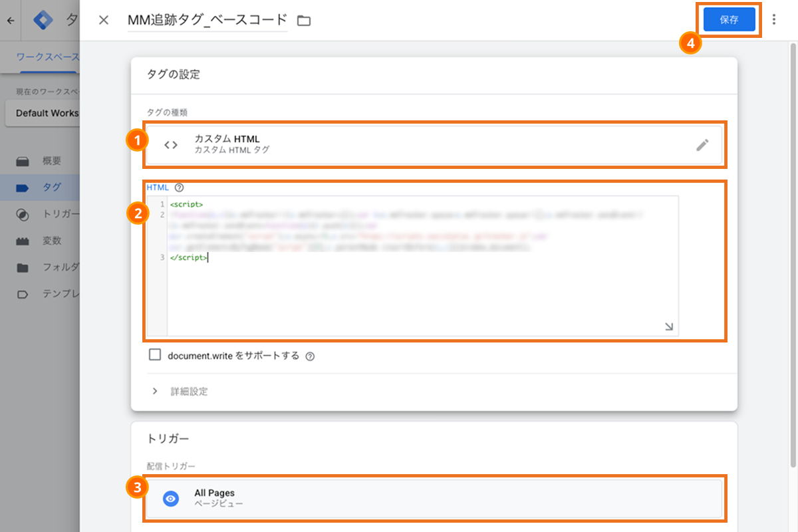Screen dimensions: 798x532
Task: Click the pencil edit icon for tag type
Action: click(x=702, y=145)
